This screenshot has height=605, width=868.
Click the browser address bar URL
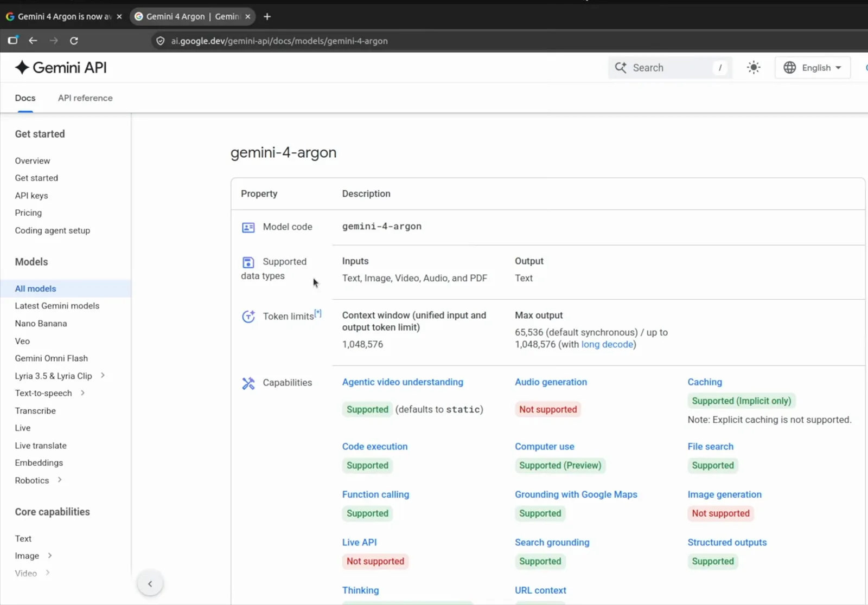tap(279, 41)
